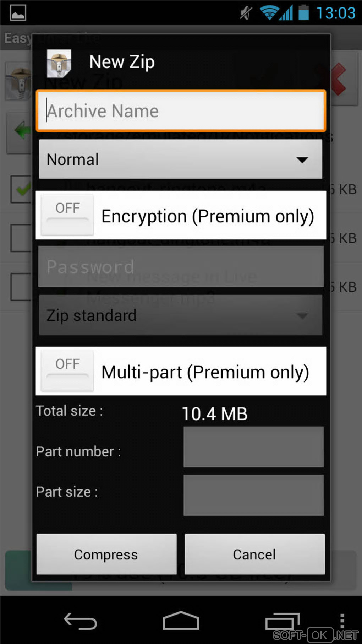
Task: Tap the Android back navigation icon
Action: tap(80, 622)
